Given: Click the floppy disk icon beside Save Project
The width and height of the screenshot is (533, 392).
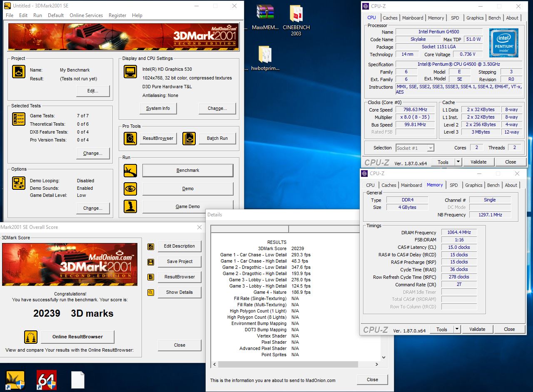Looking at the screenshot, I should pos(151,262).
